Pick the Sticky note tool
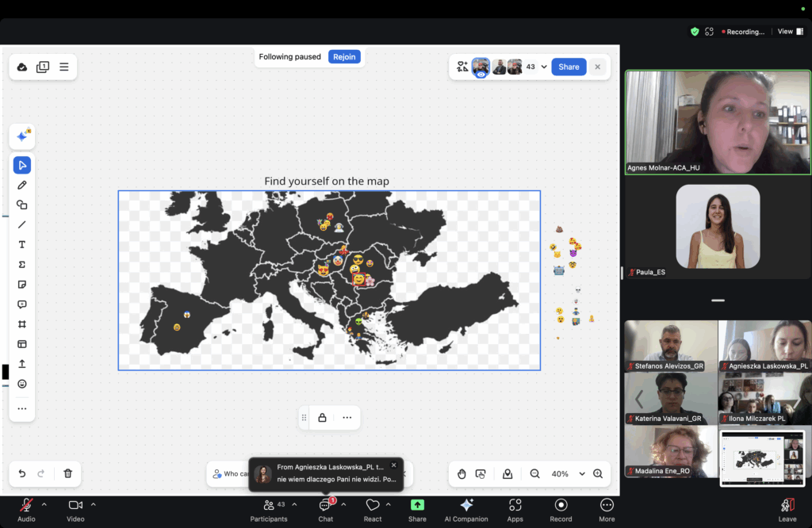The image size is (812, 528). [22, 285]
